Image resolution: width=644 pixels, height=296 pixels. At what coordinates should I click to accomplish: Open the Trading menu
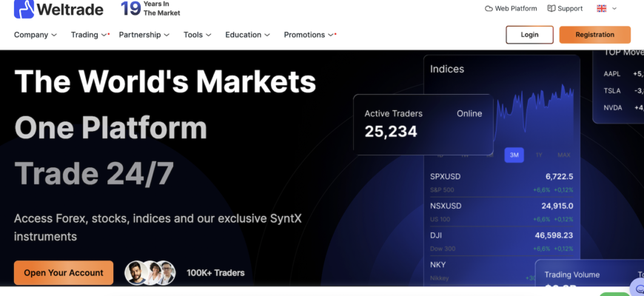click(89, 35)
